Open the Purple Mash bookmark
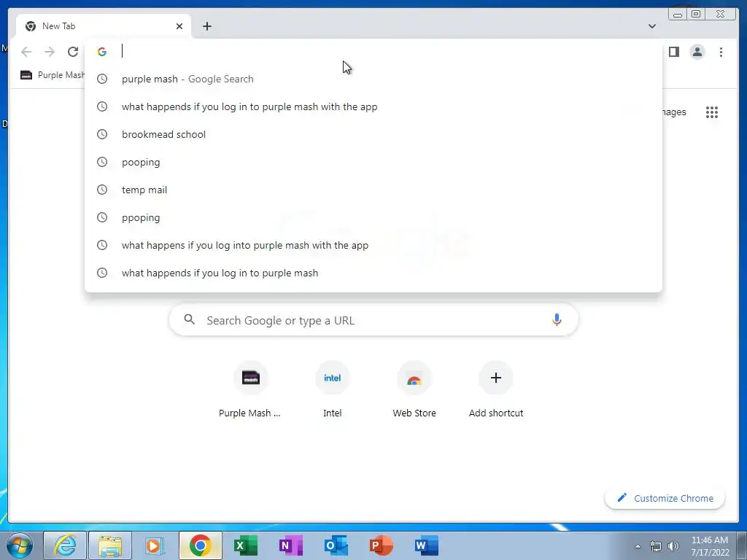The image size is (747, 560). click(x=53, y=75)
